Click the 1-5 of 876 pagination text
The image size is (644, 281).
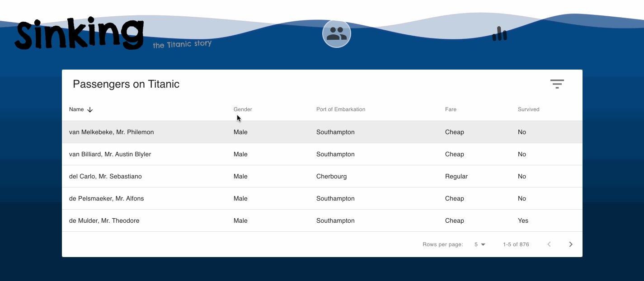pos(516,244)
